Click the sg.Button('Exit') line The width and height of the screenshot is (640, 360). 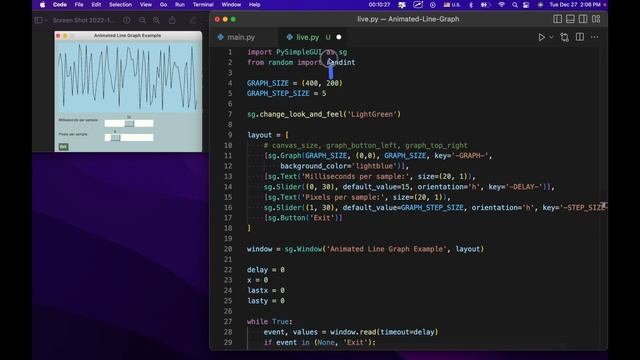pos(303,218)
